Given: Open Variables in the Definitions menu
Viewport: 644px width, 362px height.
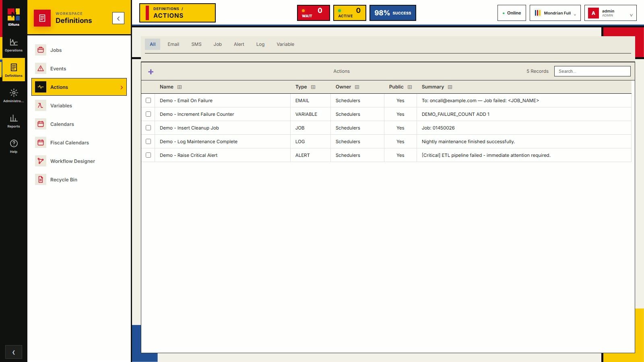Looking at the screenshot, I should pos(79,106).
